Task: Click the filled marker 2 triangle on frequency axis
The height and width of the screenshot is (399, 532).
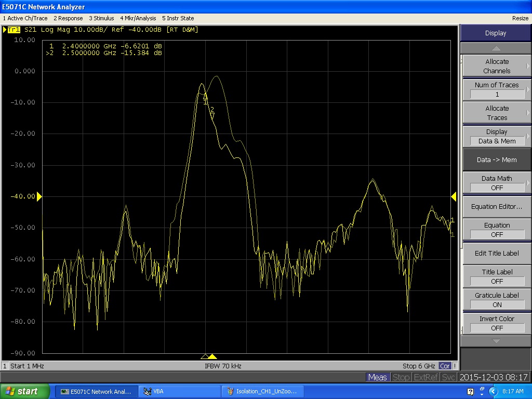Action: [x=212, y=356]
